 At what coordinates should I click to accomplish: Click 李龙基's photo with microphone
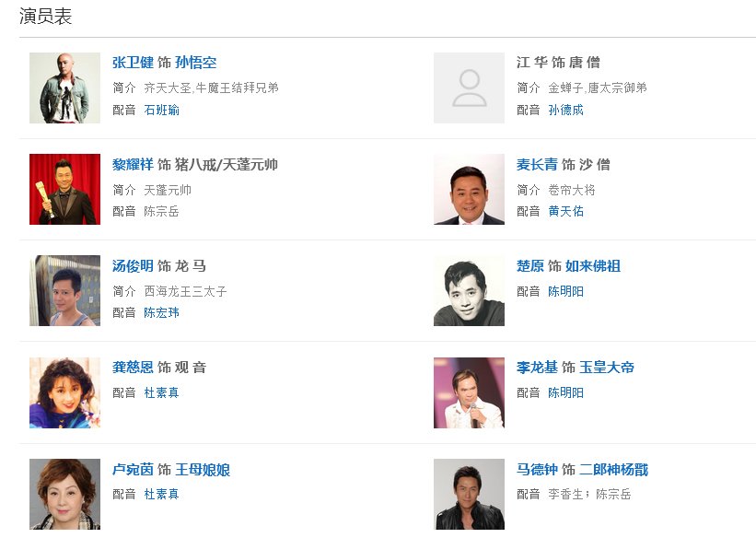point(469,392)
